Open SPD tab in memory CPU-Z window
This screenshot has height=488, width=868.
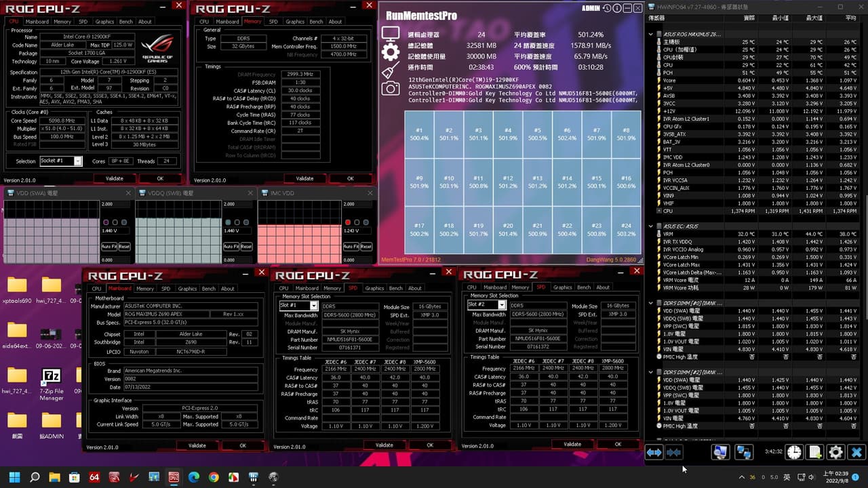click(273, 22)
